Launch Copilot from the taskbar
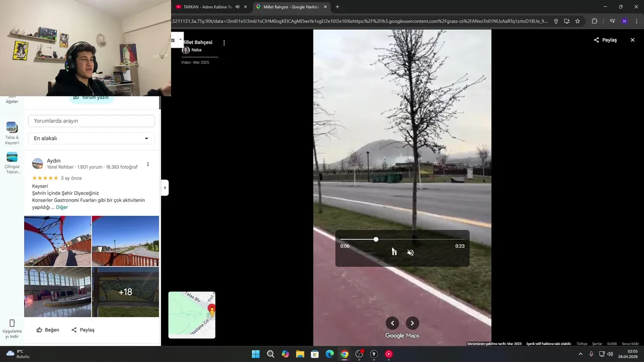The image size is (644, 362). coord(285,354)
